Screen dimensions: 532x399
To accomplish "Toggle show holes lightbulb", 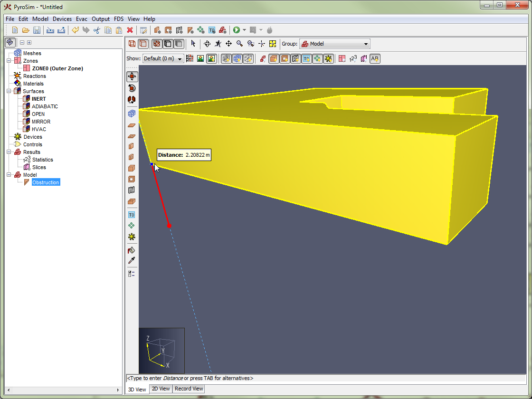I will 285,59.
